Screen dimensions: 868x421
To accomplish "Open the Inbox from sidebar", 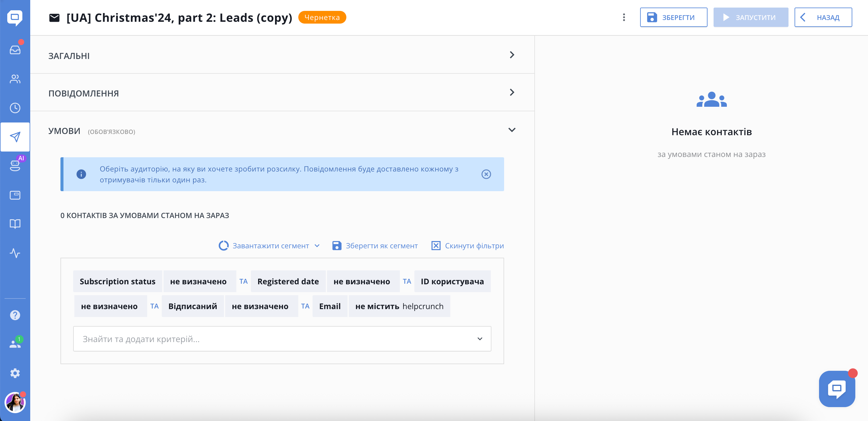I will click(x=15, y=50).
